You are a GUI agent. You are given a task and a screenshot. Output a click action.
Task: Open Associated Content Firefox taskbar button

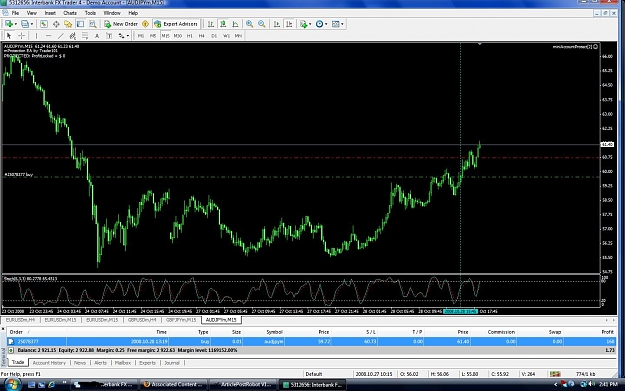[x=174, y=385]
